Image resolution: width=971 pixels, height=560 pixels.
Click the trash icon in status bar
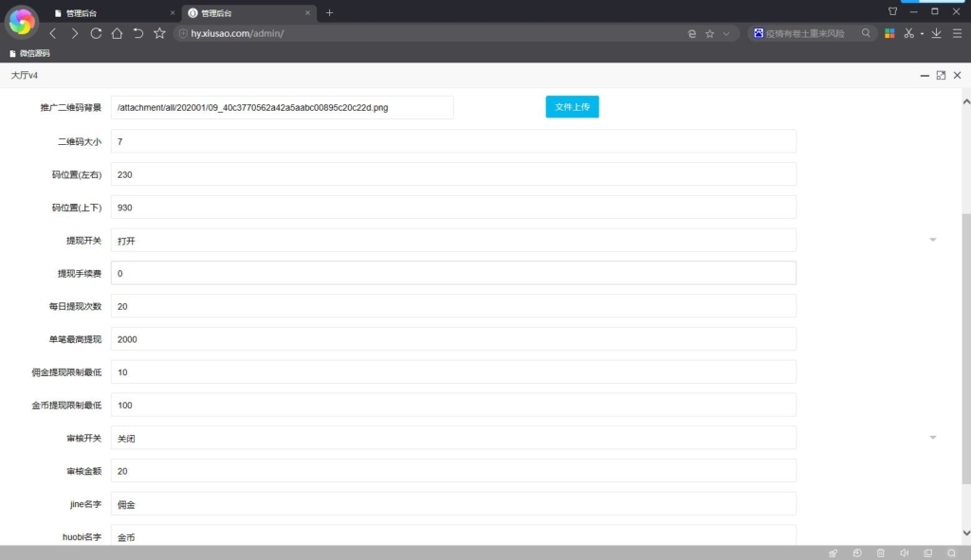[x=880, y=552]
